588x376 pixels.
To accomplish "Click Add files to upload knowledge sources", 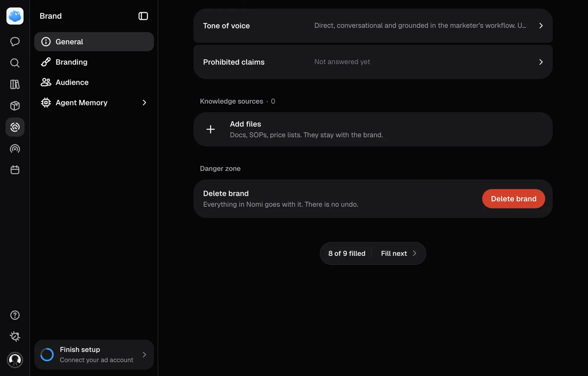I will [x=373, y=129].
